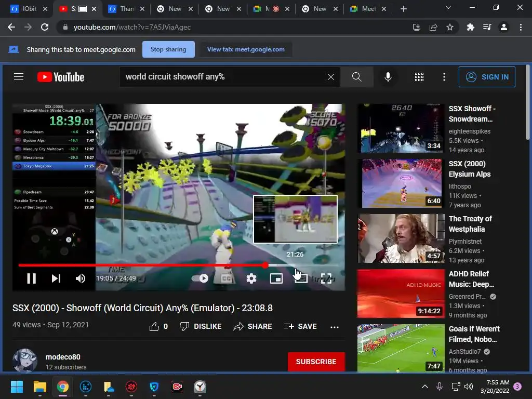The width and height of the screenshot is (532, 399).
Task: Mute the video volume speaker icon
Action: coord(81,278)
